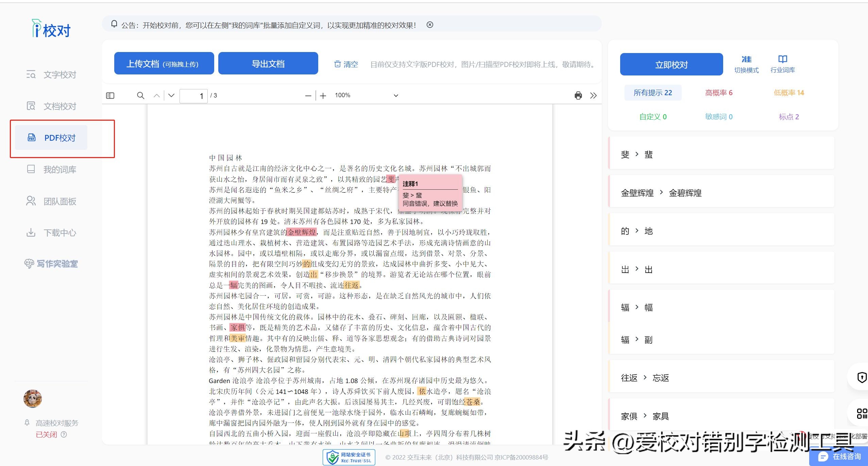Open the 100% zoom dropdown
This screenshot has width=868, height=466.
366,96
